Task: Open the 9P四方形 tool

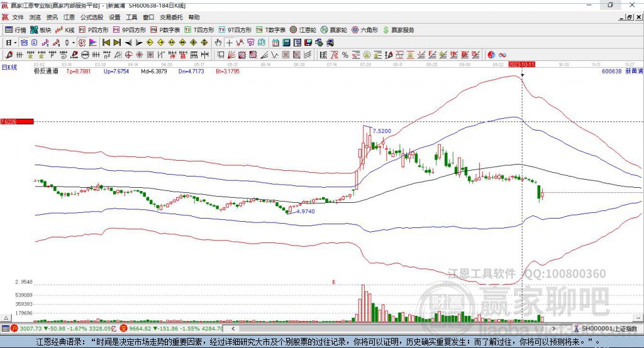Action: point(130,30)
